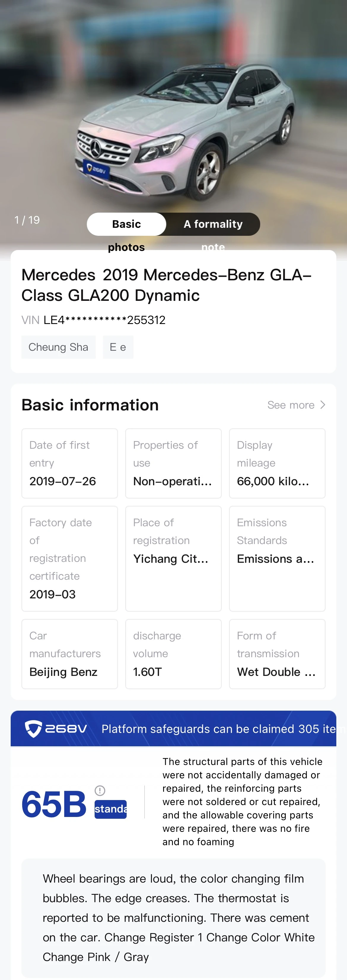Screen dimensions: 347x980
Task: Tap the 1 / 19 photo counter
Action: pyautogui.click(x=27, y=220)
